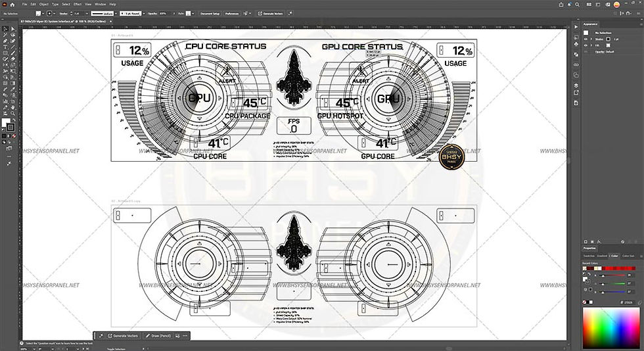This screenshot has height=351, width=644.
Task: Select the Lasso tool
Action: 12,35
